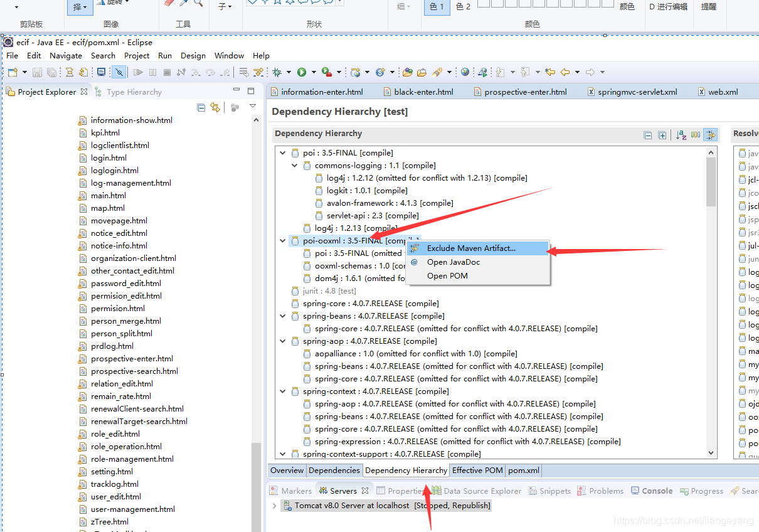This screenshot has width=759, height=532.
Task: Toggle Show GroupId in Dependency Hierarchy
Action: (696, 135)
